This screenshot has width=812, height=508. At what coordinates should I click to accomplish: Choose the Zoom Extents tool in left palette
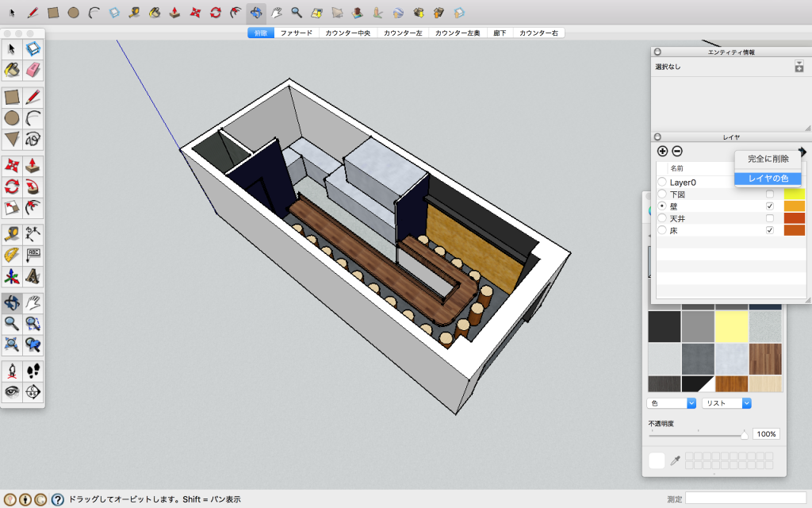tap(12, 344)
